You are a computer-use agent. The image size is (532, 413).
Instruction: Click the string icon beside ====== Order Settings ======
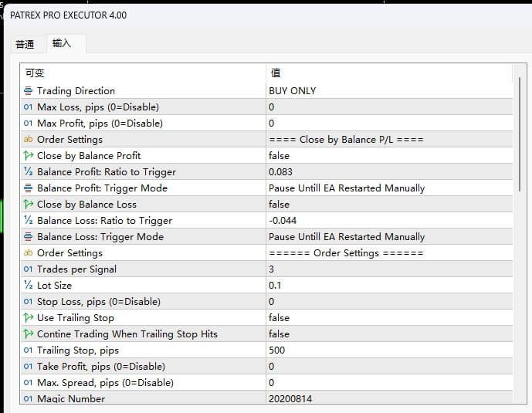[x=28, y=253]
